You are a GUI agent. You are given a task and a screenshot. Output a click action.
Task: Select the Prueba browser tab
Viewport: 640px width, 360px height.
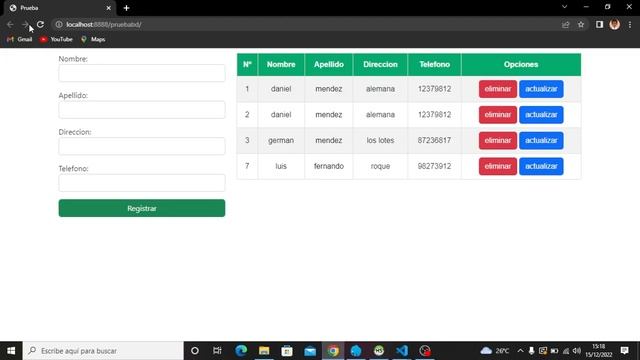60,8
